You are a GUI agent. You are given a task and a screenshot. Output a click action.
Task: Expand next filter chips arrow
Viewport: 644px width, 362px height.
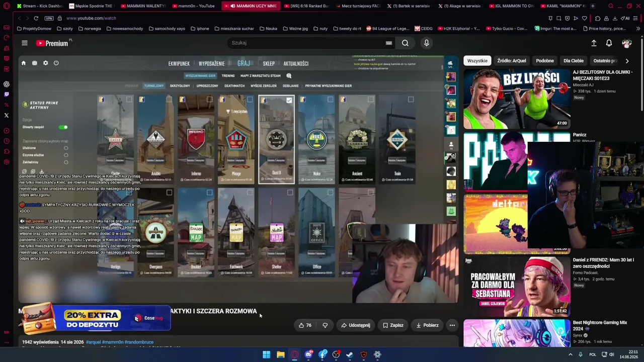[627, 61]
